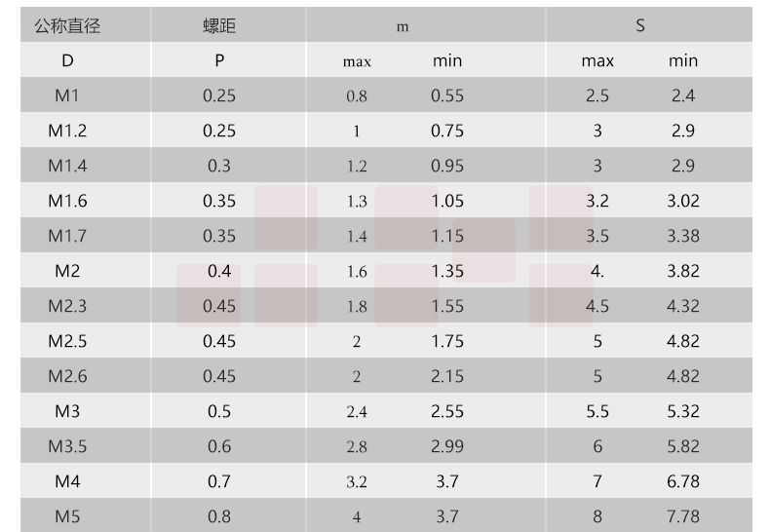Select the lowercase m column group header
770x532 pixels.
[x=403, y=27]
